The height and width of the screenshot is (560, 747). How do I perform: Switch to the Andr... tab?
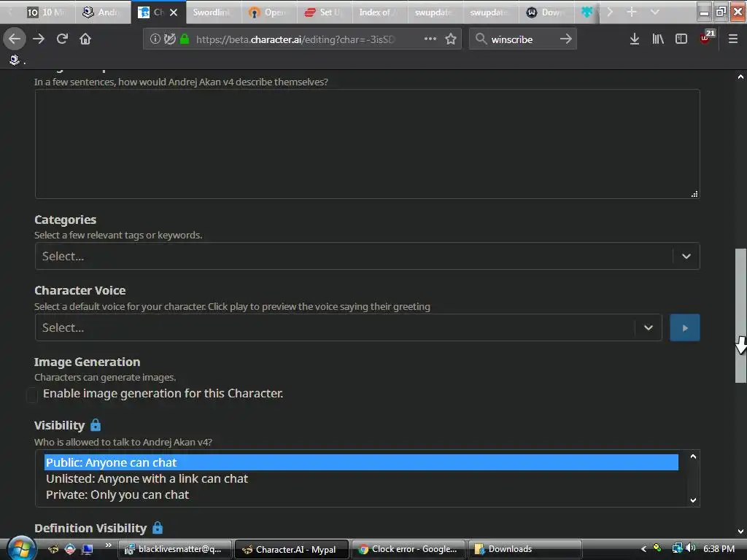point(102,12)
